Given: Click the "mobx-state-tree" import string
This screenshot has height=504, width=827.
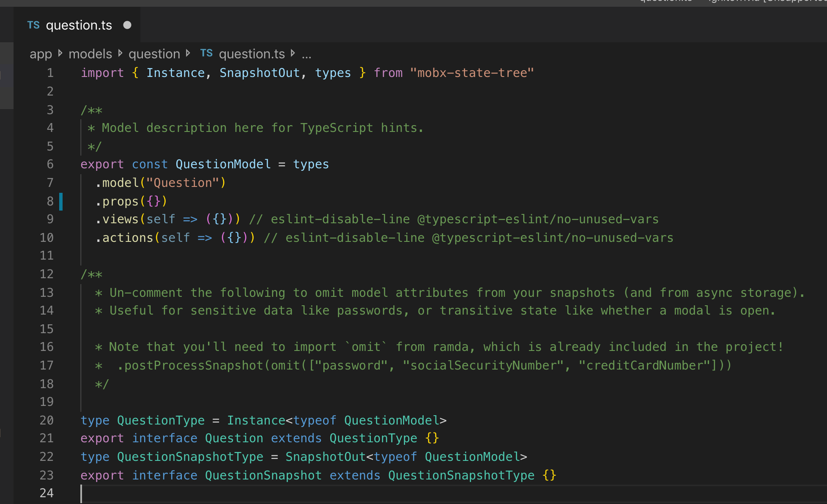Looking at the screenshot, I should pos(471,73).
